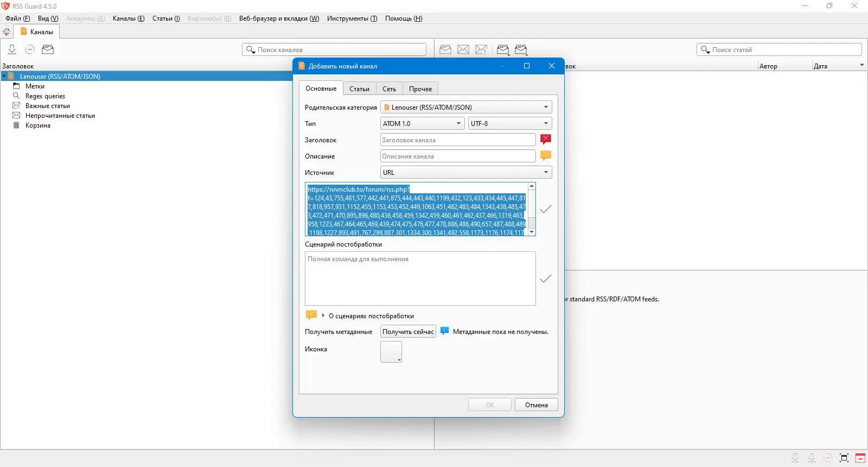Click the Описание канала description field
868x467 pixels.
tap(458, 156)
